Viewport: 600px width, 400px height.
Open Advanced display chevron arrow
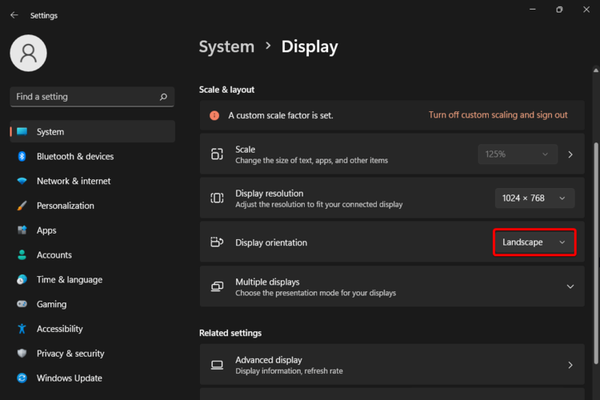coord(571,365)
